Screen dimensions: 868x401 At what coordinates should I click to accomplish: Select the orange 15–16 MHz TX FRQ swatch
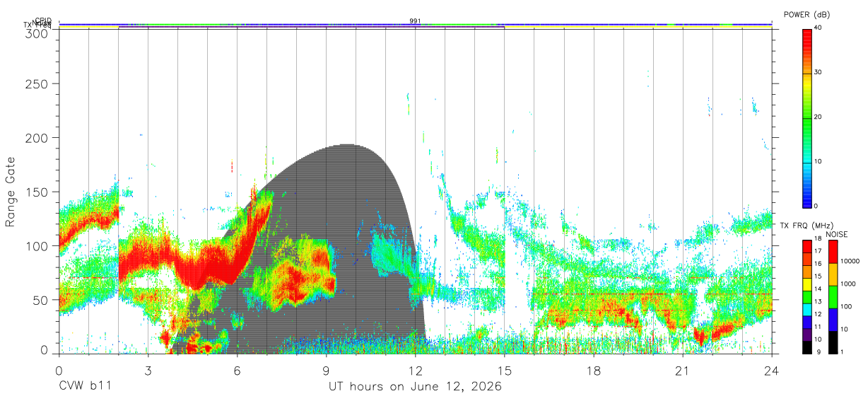click(x=807, y=272)
